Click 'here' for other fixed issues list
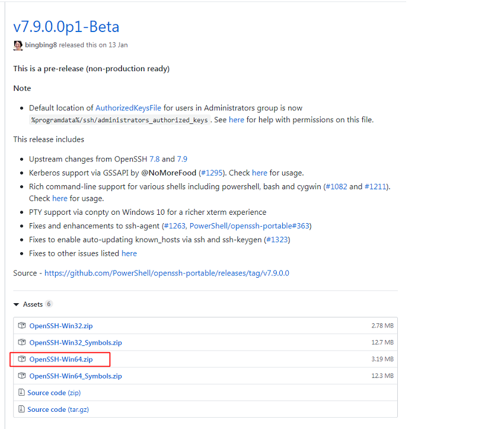The image size is (504, 429). point(129,253)
